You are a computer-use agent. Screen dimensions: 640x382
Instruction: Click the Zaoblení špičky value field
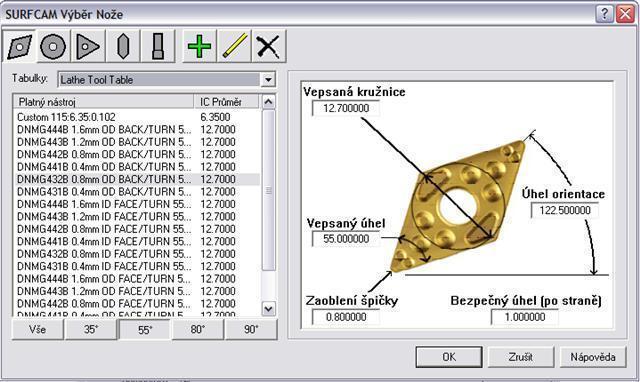(346, 317)
